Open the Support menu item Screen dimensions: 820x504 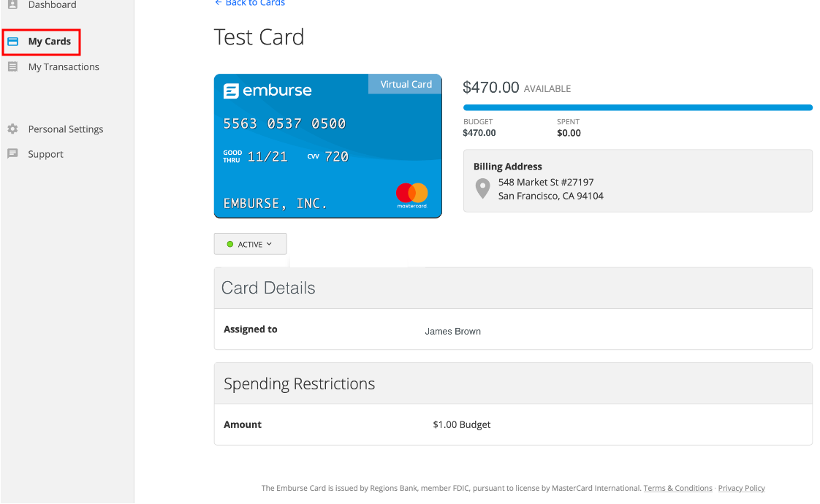[x=45, y=154]
